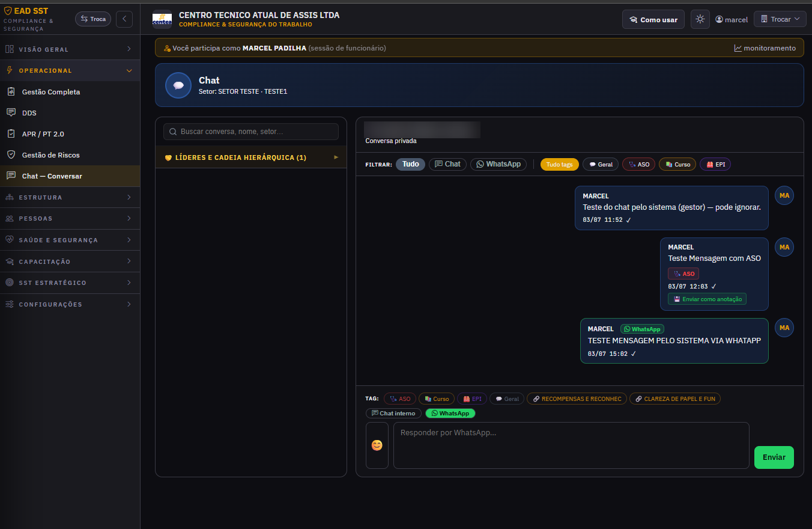This screenshot has height=529, width=812.
Task: Expand the Configurações section
Action: (x=70, y=304)
